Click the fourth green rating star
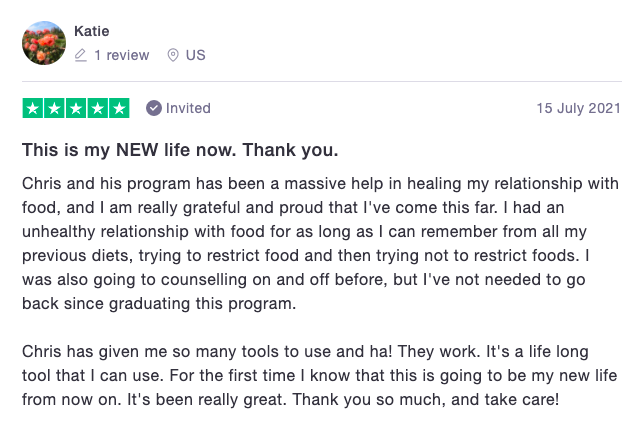The image size is (636, 424). tap(98, 108)
